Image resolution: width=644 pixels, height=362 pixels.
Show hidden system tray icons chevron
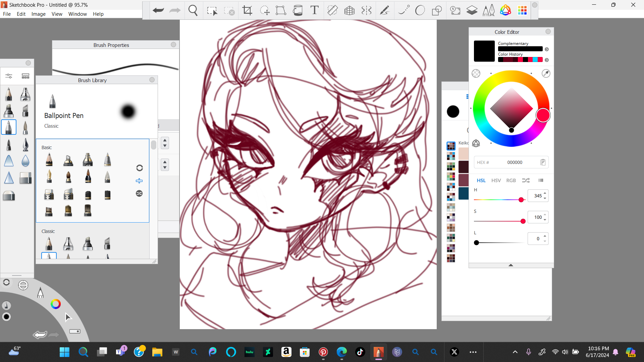pos(515,352)
